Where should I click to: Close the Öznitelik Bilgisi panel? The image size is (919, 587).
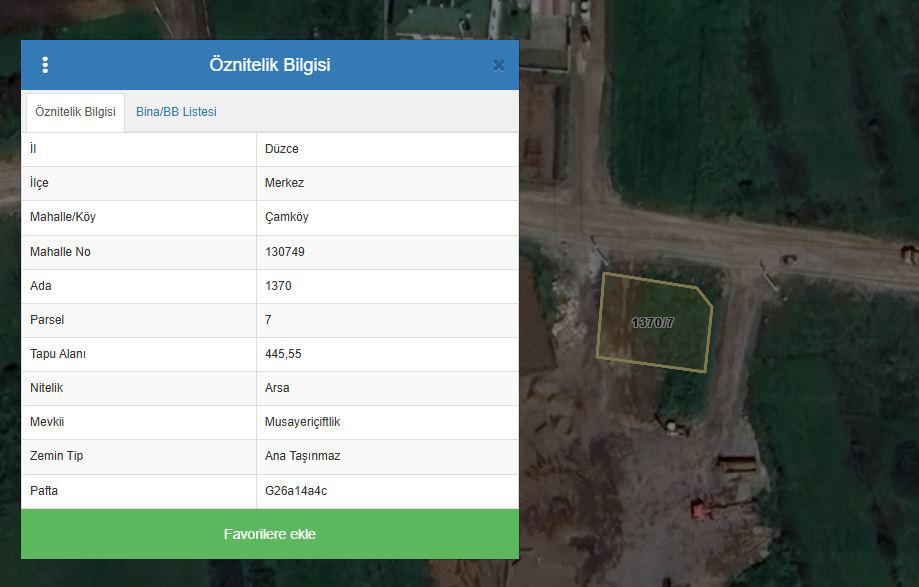498,66
